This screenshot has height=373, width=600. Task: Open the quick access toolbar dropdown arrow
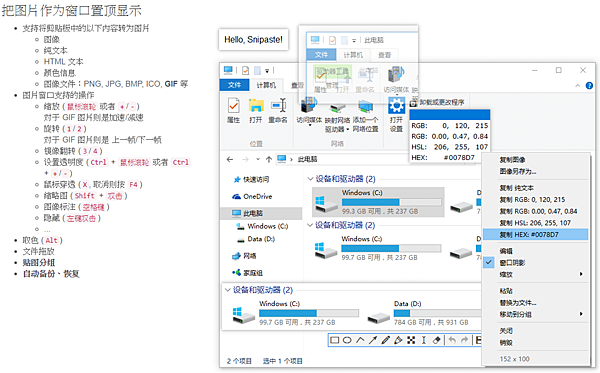tap(267, 71)
